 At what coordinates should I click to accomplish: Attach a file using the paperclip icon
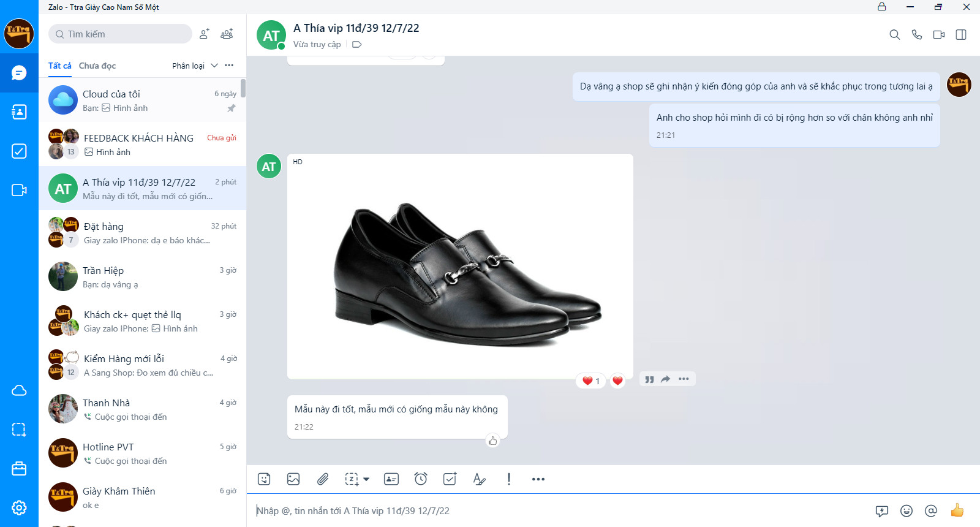click(323, 479)
